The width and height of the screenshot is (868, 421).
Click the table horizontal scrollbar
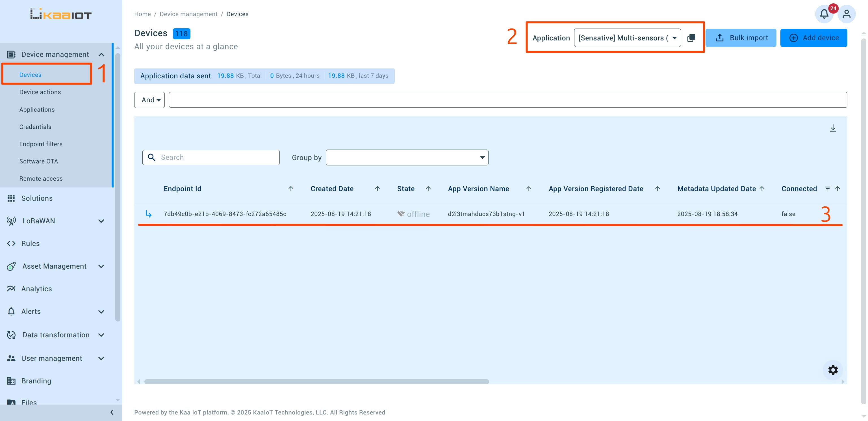(316, 382)
